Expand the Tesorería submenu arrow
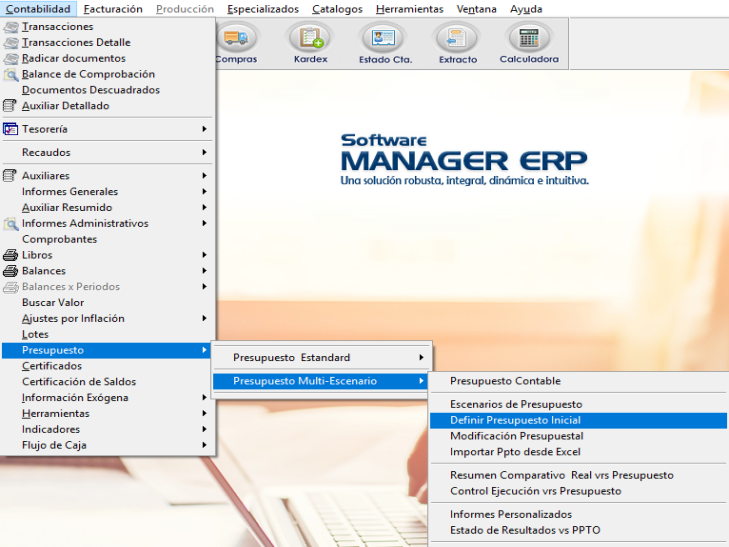 pos(205,129)
